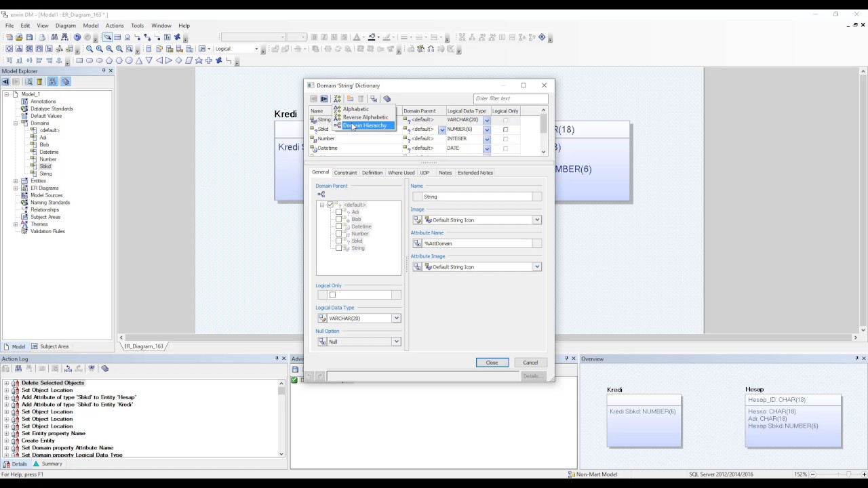Open the Null Option dropdown
This screenshot has width=868, height=488.
click(396, 342)
